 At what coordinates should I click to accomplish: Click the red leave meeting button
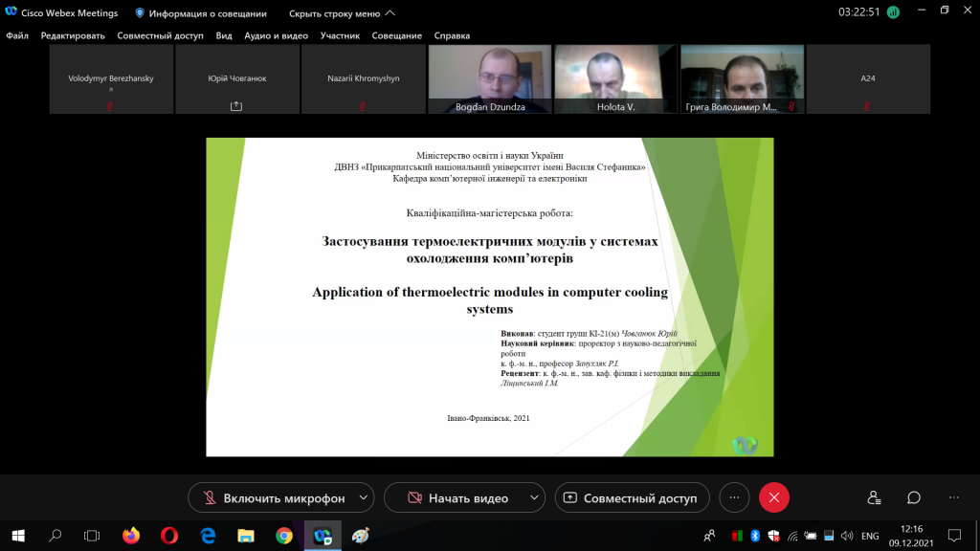pyautogui.click(x=773, y=497)
